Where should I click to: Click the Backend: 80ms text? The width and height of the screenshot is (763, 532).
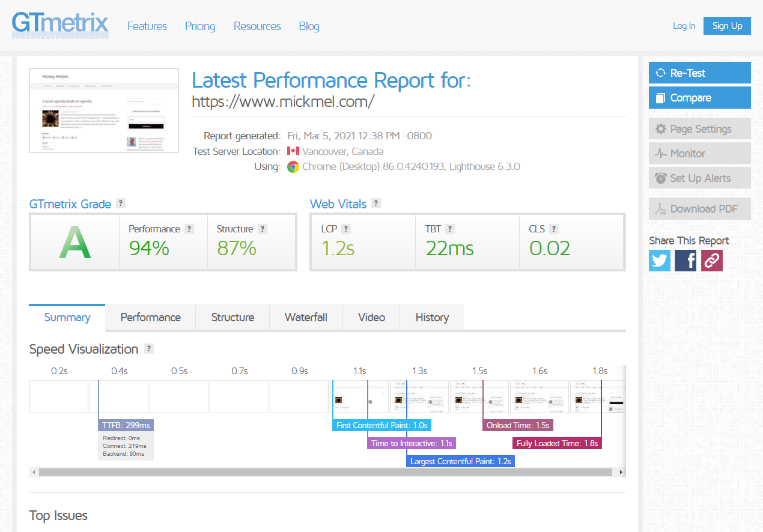[x=124, y=453]
